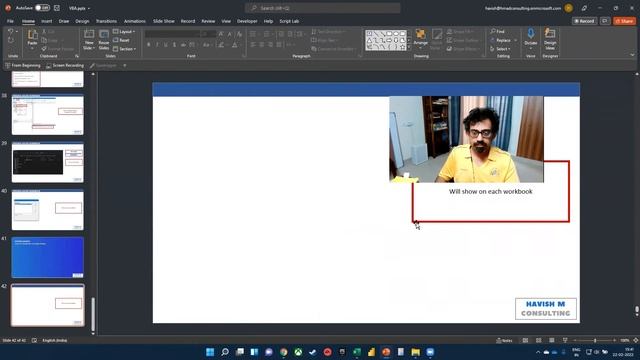This screenshot has width=640, height=360.
Task: Open the Script Lab tab
Action: [x=289, y=21]
